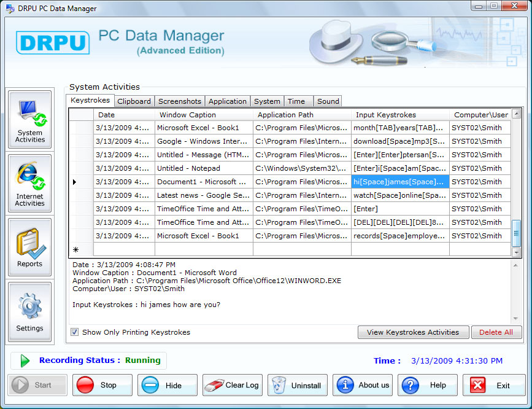Switch to the Screenshots tab
Viewport: 532px width, 409px height.
(179, 101)
